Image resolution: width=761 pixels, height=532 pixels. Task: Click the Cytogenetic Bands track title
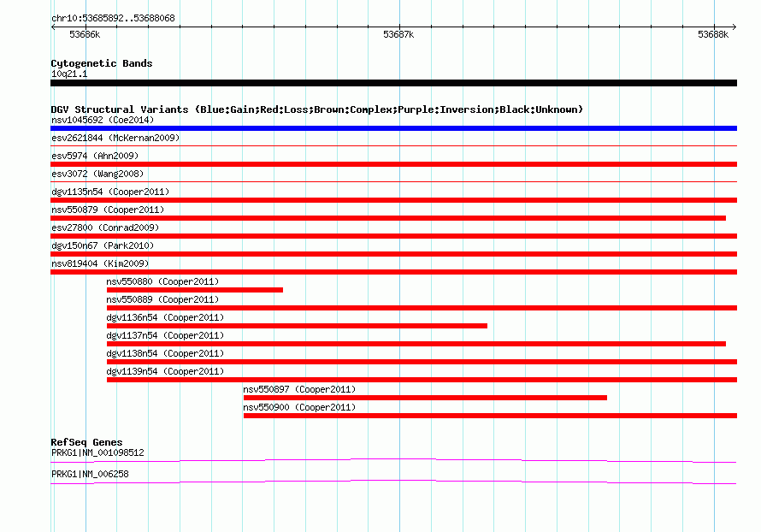point(102,63)
